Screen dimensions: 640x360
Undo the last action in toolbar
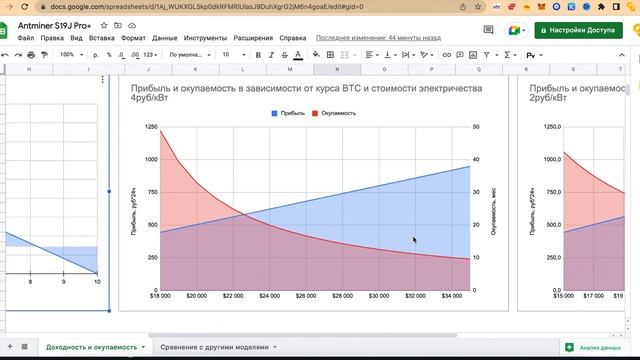pos(5,55)
